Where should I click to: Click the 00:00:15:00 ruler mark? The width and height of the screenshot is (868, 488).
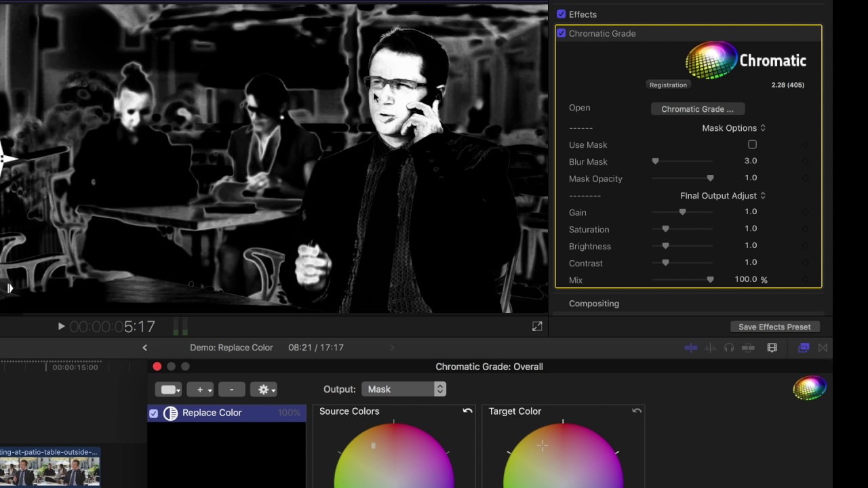(x=75, y=367)
